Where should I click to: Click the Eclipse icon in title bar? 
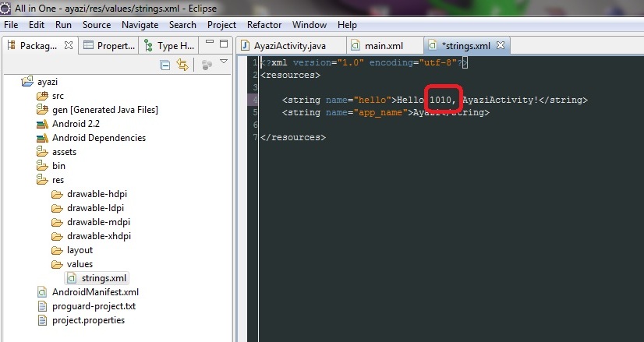5,7
